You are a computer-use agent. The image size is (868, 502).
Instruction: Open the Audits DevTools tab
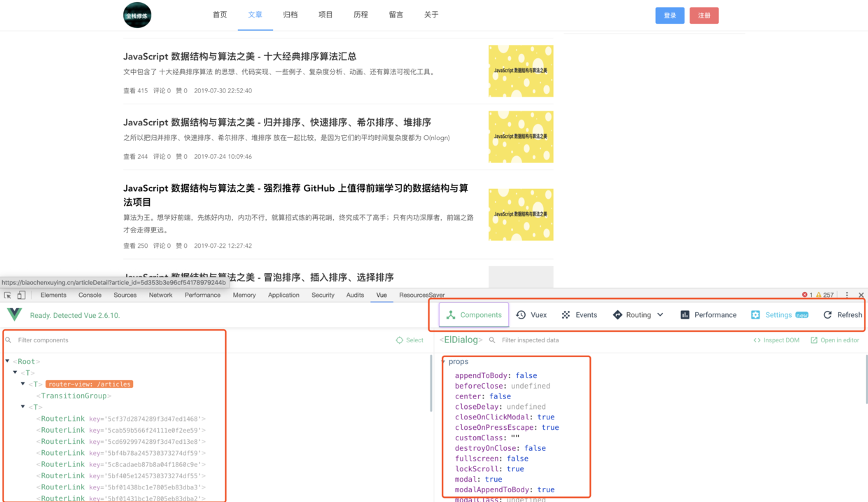click(355, 295)
